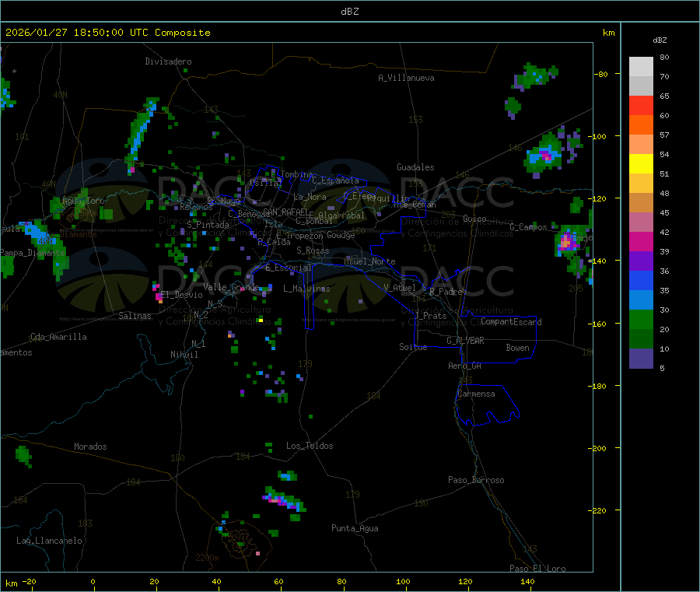Select the slate purple 5-10 dBZ swatch
Image resolution: width=700 pixels, height=592 pixels.
[x=641, y=359]
